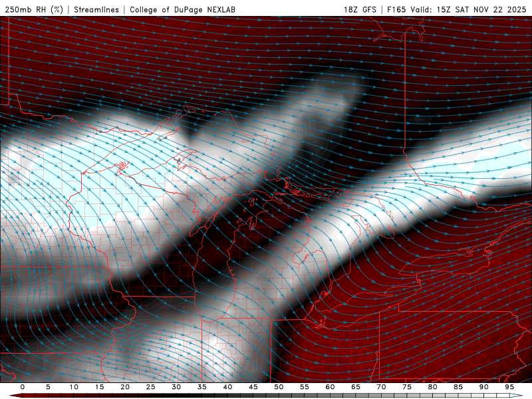Click the "20" value on the color scale

click(125, 387)
